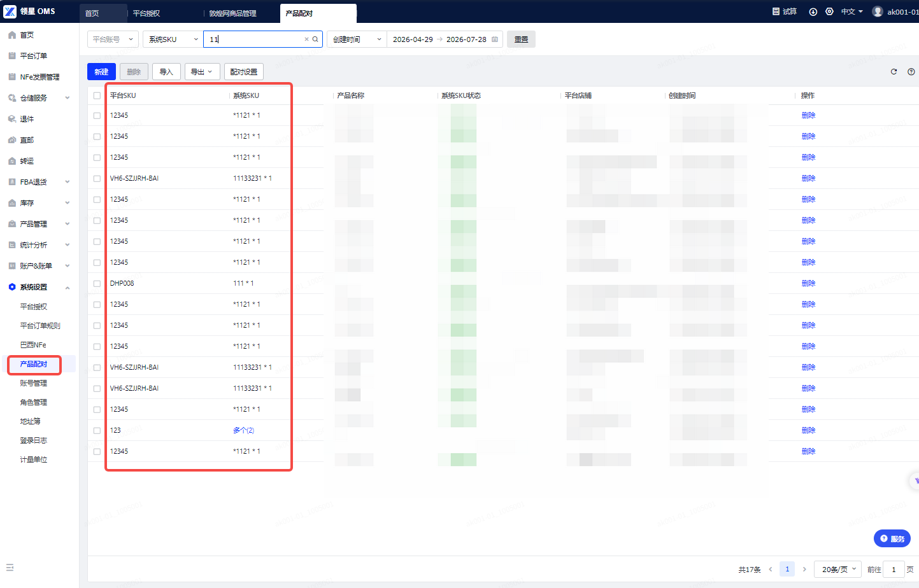Click the 多个(2) system SKU link

(243, 431)
